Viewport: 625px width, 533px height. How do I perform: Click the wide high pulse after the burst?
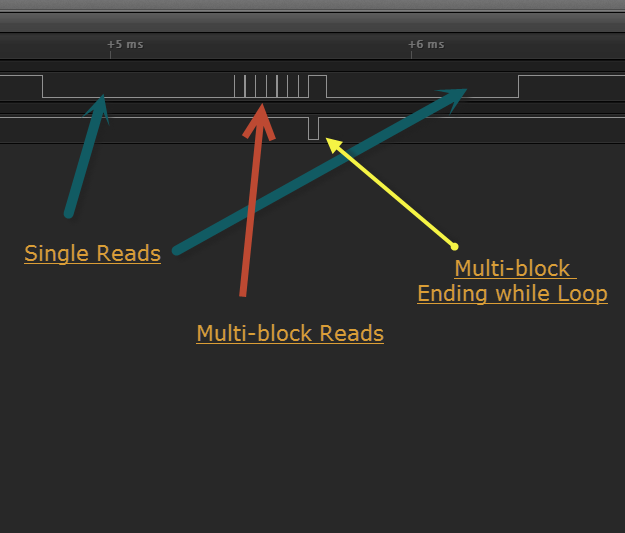pyautogui.click(x=318, y=78)
